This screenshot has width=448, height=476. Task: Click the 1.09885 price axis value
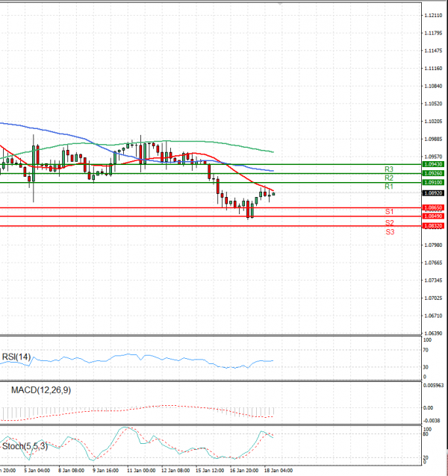pos(433,139)
